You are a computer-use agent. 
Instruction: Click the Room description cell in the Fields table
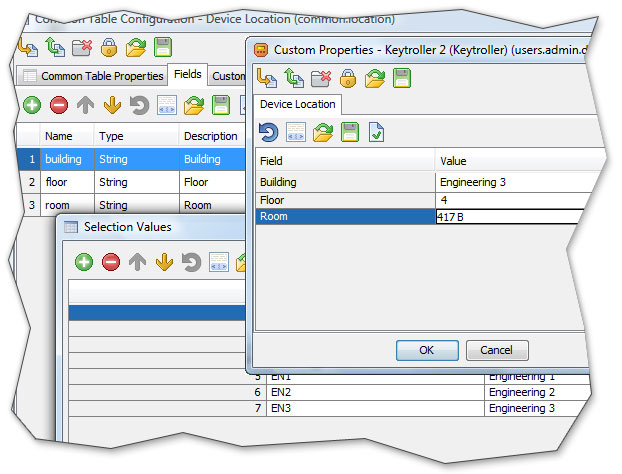(x=212, y=205)
